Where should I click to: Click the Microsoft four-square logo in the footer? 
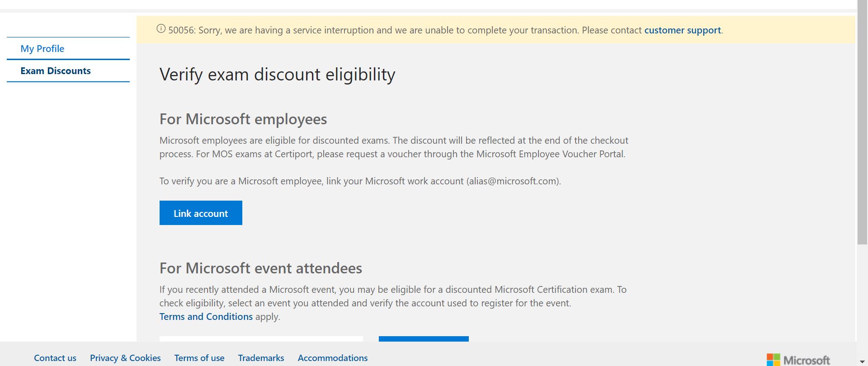(x=773, y=360)
